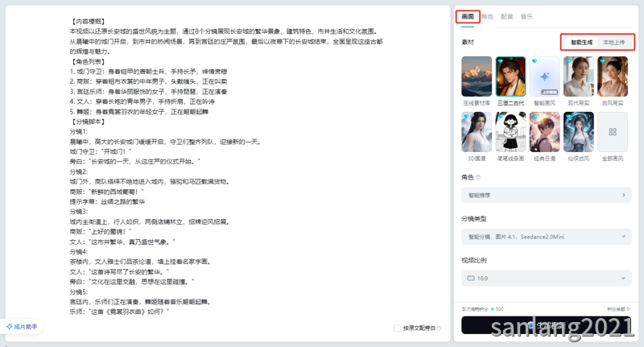
Task: Click the 城门守卫: "开城门!" line
Action: click(x=101, y=151)
